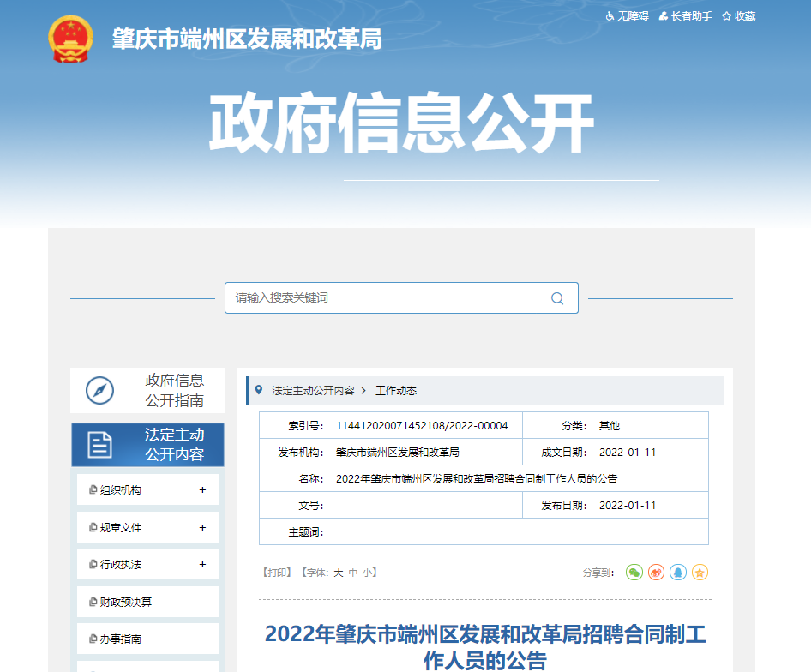Image resolution: width=811 pixels, height=672 pixels.
Task: Click the 工作动态 breadcrumb link
Action: point(396,391)
